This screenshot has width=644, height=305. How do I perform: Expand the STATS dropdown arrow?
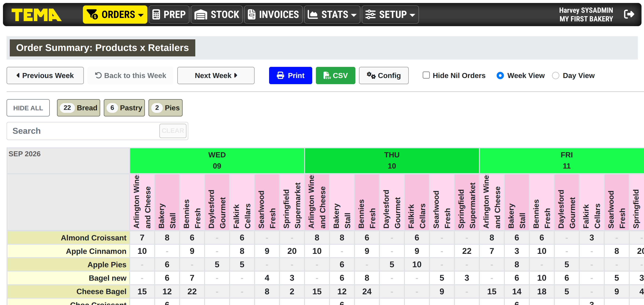[354, 15]
